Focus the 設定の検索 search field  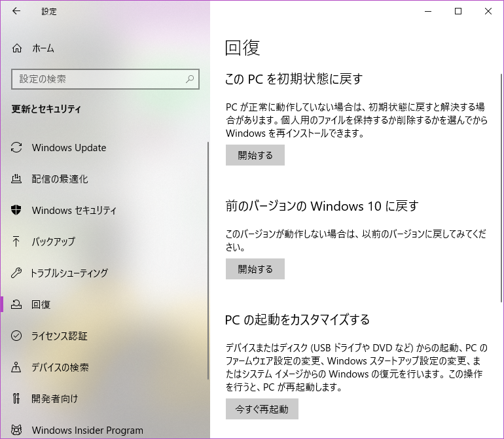coord(98,79)
